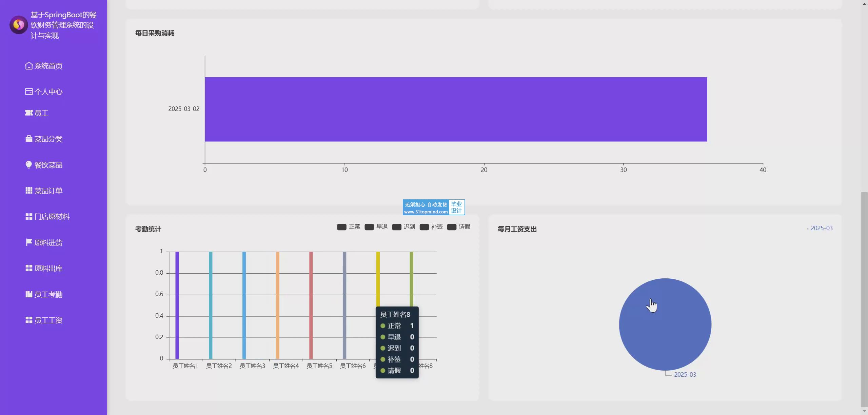
Task: Click the ticket icon beside 员工
Action: pos(29,113)
